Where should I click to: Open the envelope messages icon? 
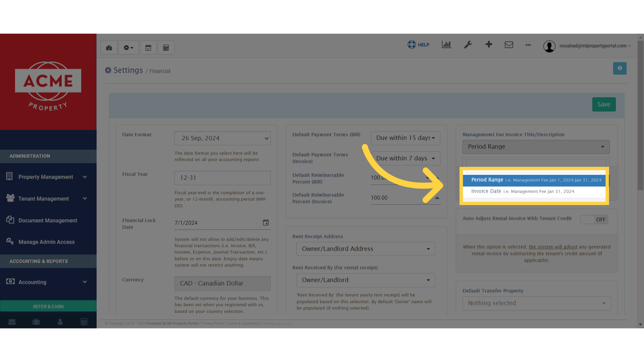click(x=509, y=45)
